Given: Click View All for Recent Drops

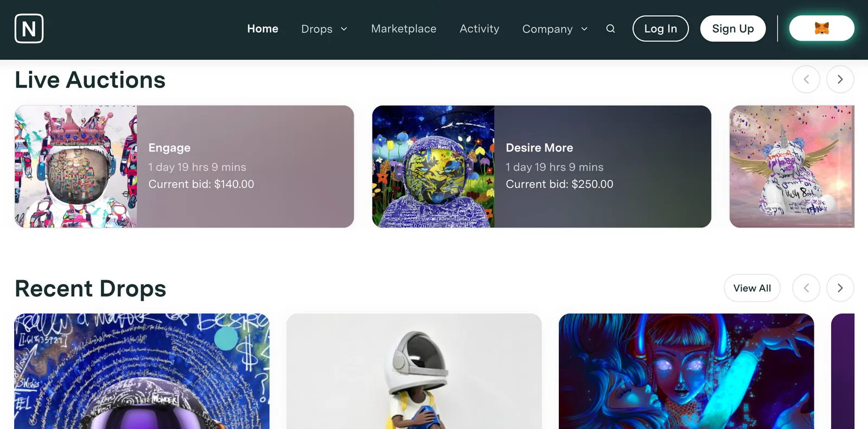Looking at the screenshot, I should (x=752, y=288).
